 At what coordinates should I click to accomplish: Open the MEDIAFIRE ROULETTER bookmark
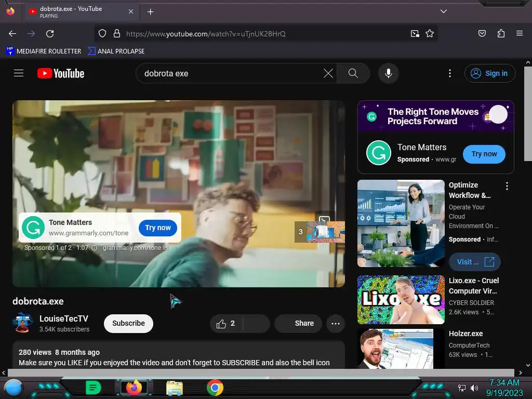pos(44,51)
